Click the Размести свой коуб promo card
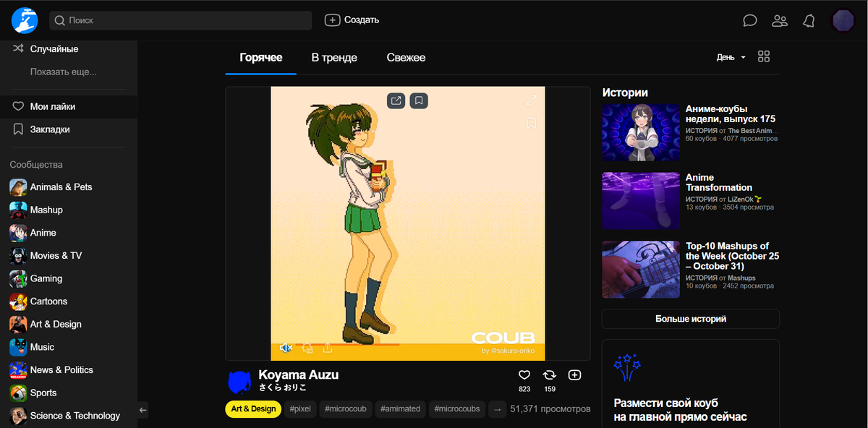 691,384
